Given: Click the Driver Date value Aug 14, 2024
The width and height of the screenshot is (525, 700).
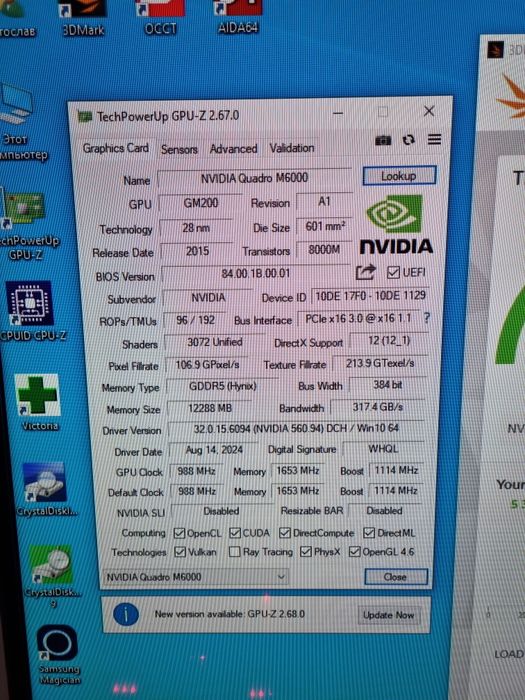Looking at the screenshot, I should tap(214, 450).
